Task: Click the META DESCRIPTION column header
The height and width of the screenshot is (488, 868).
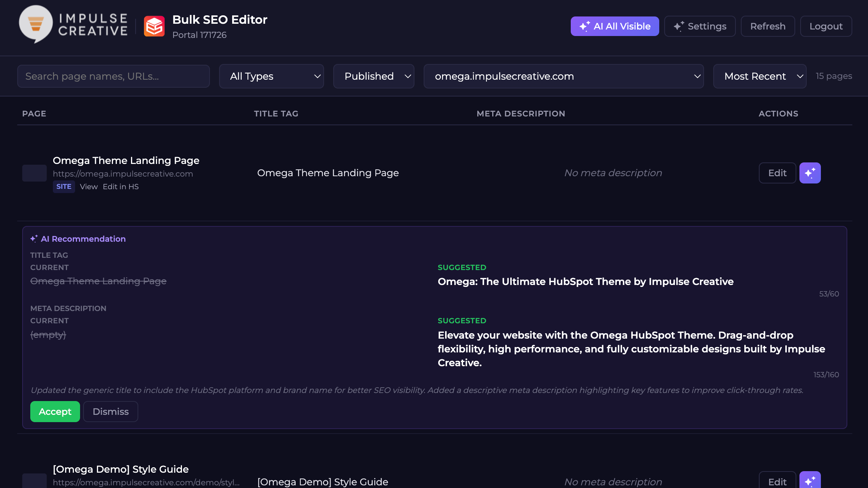Action: coord(521,113)
